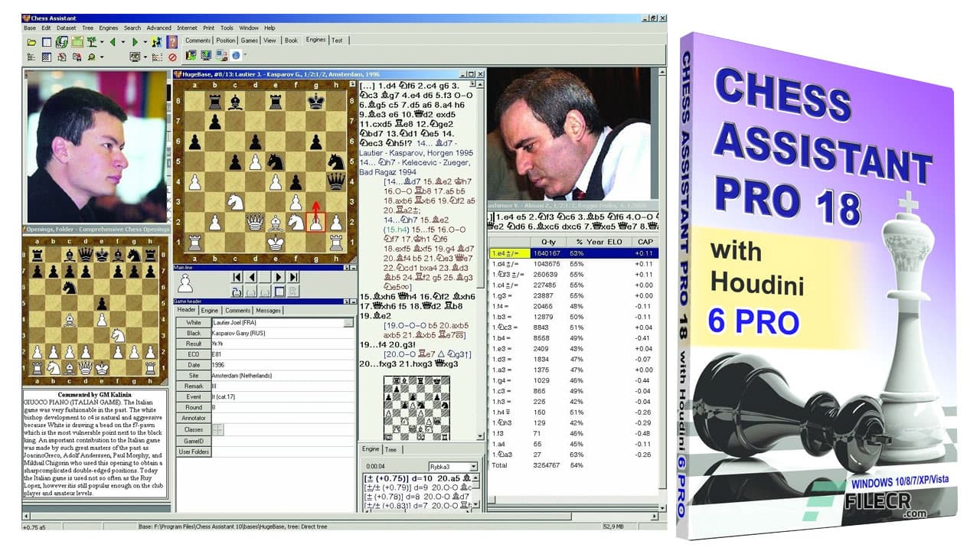Switch to the Tree tab in the engine panel

tap(390, 449)
